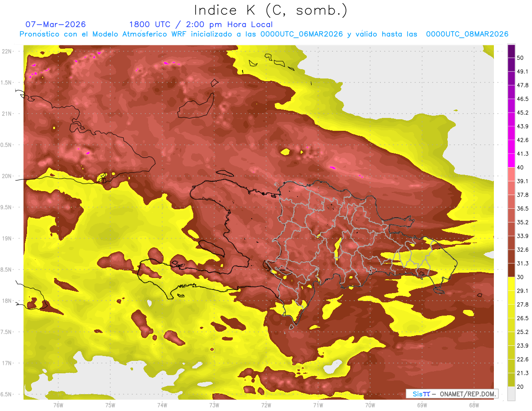Click the "22N" latitude label

7,51
